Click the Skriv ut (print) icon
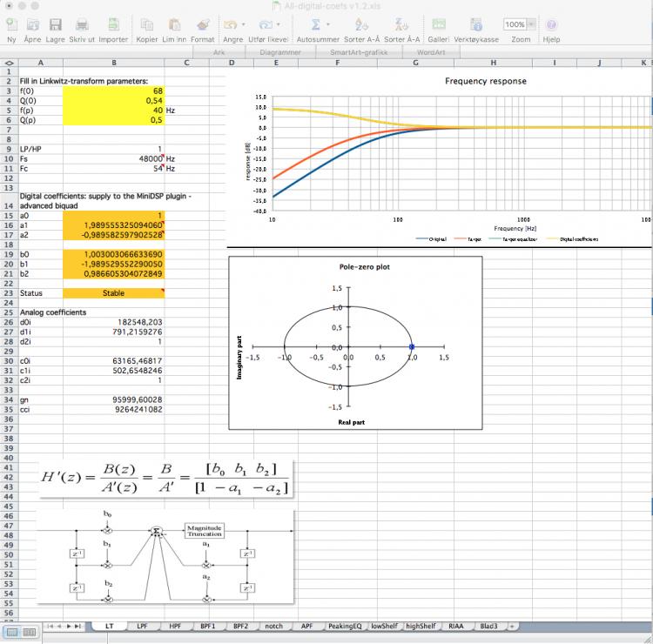653x644 pixels. [x=82, y=24]
